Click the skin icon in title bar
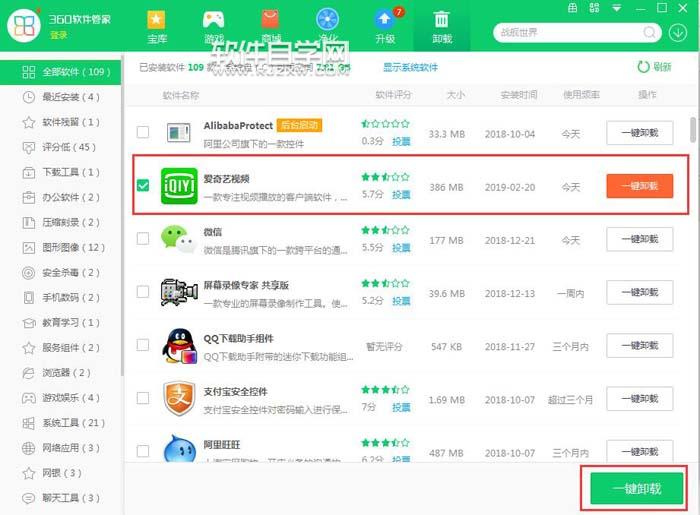 [572, 8]
